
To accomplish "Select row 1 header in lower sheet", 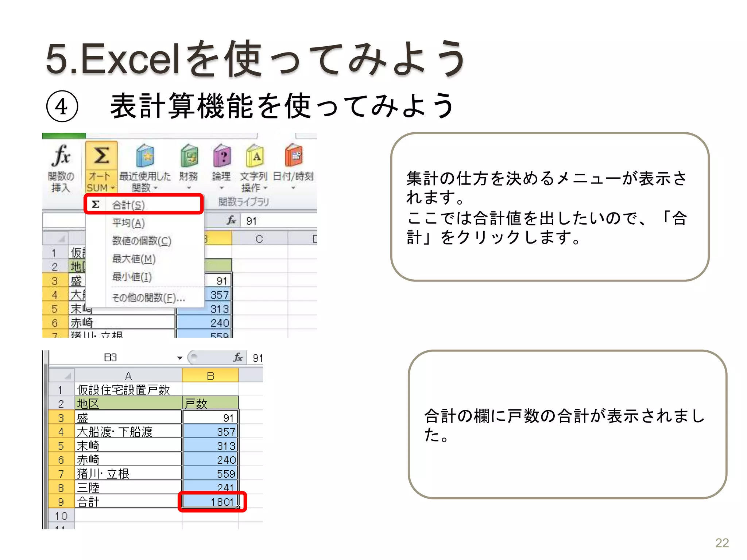I will pos(61,390).
